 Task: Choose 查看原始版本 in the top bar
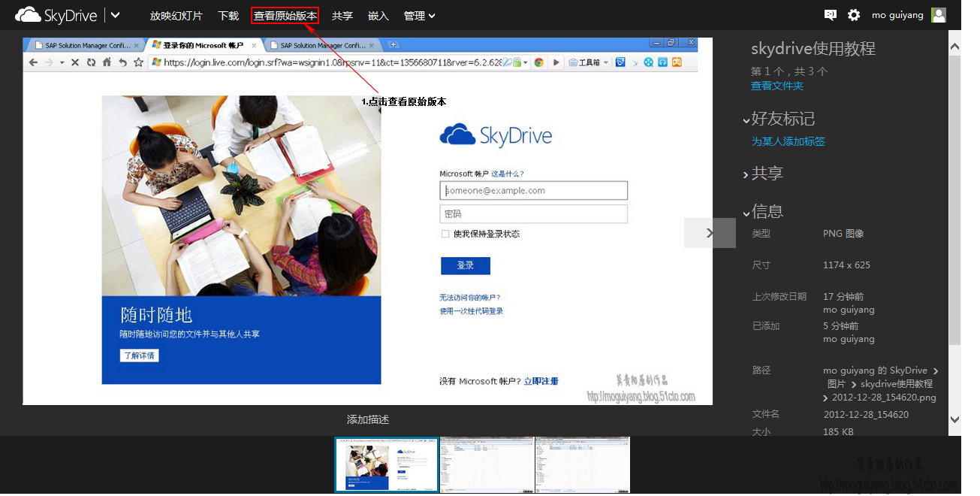(285, 16)
